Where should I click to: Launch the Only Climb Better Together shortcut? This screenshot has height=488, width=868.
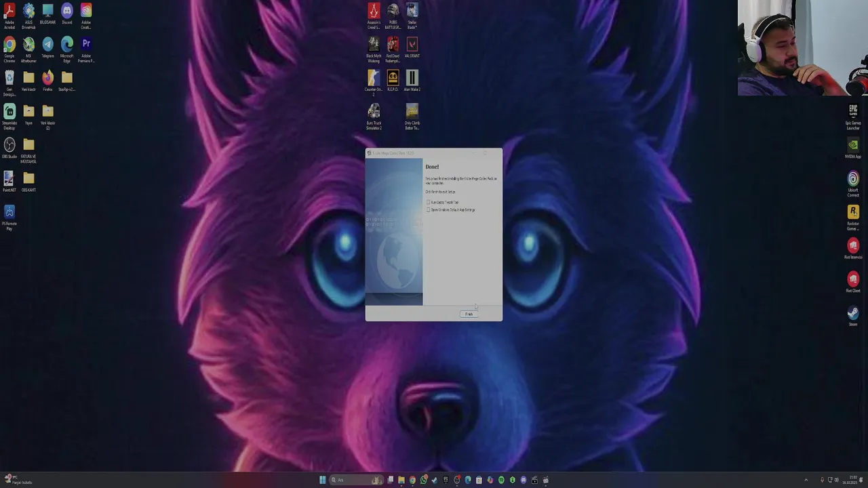click(x=412, y=117)
